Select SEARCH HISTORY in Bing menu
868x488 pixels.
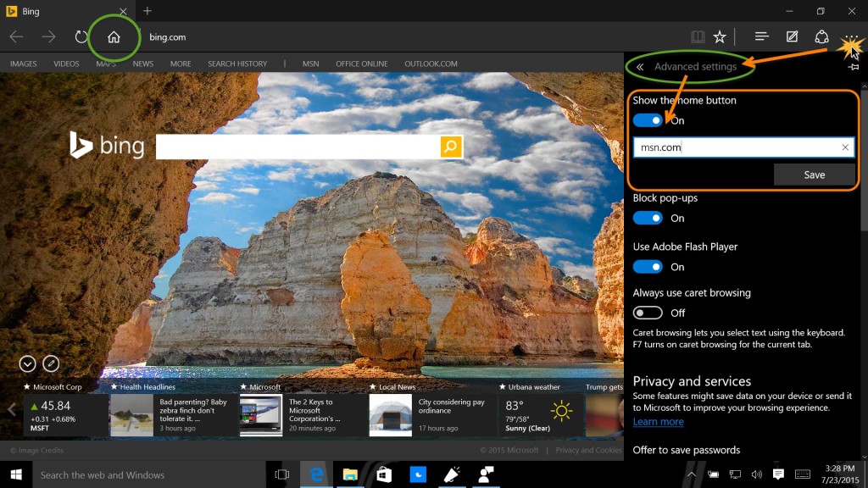[x=237, y=64]
